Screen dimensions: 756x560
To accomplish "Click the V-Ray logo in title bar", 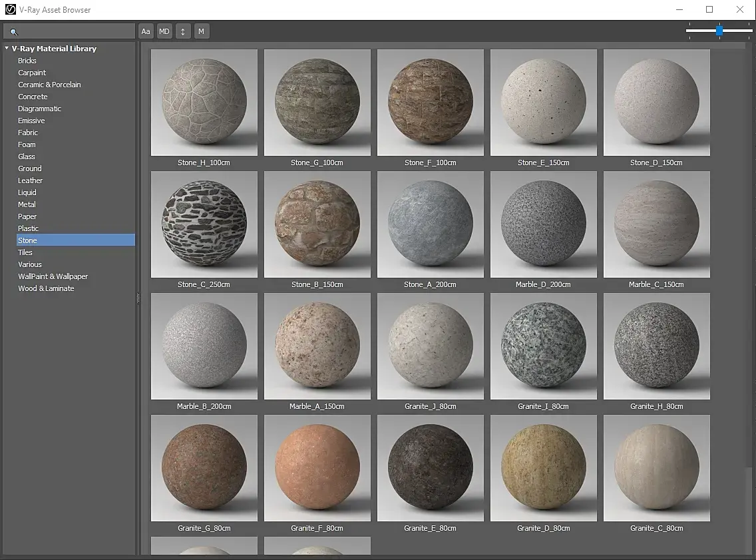I will pos(10,10).
